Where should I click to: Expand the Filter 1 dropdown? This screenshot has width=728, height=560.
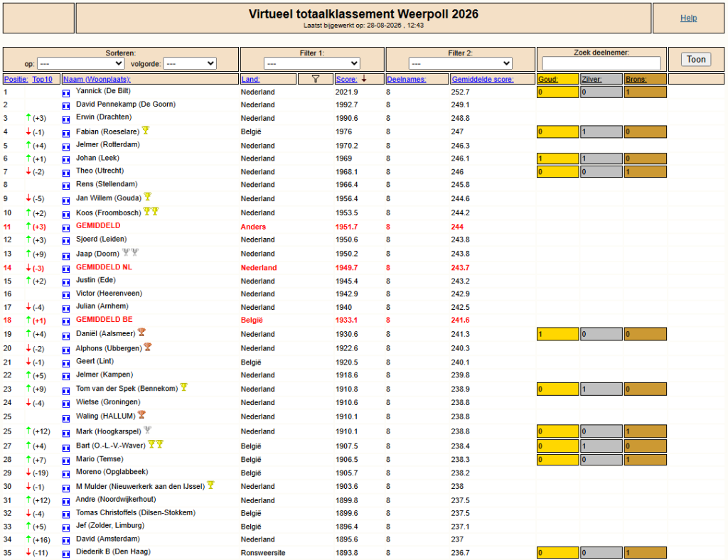tap(312, 63)
